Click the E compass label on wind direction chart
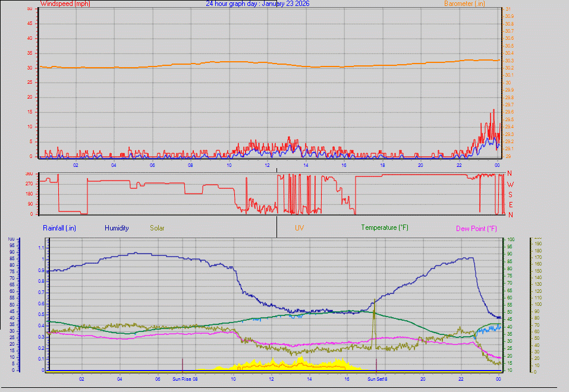 pyautogui.click(x=510, y=204)
